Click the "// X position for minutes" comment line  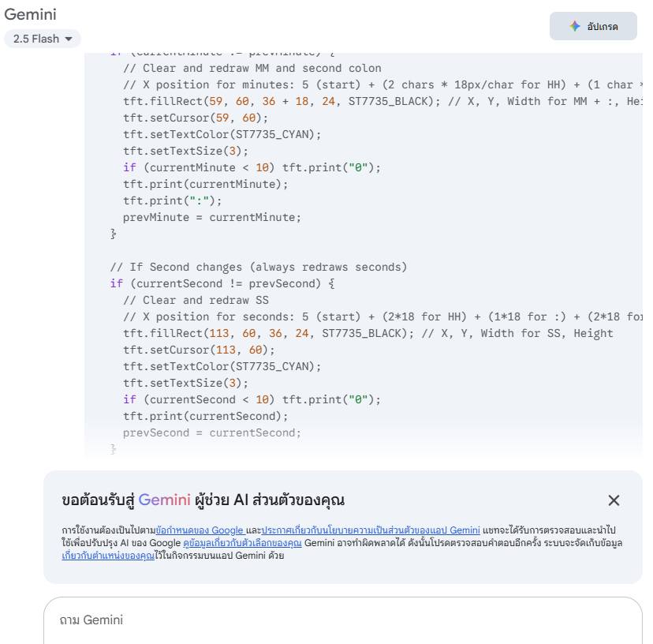[382, 85]
